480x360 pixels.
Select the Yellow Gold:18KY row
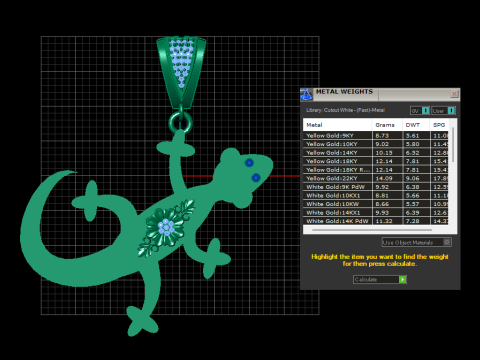(x=376, y=161)
